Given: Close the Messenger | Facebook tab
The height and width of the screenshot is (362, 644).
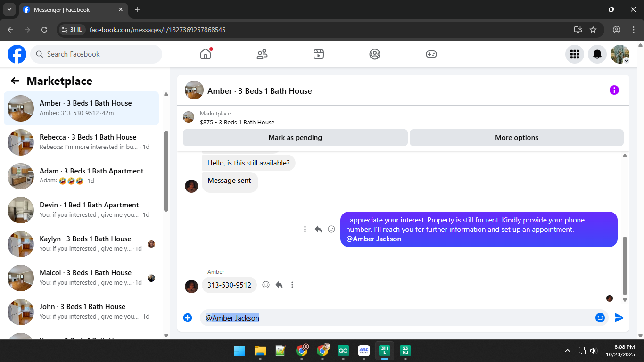Looking at the screenshot, I should pos(121,9).
